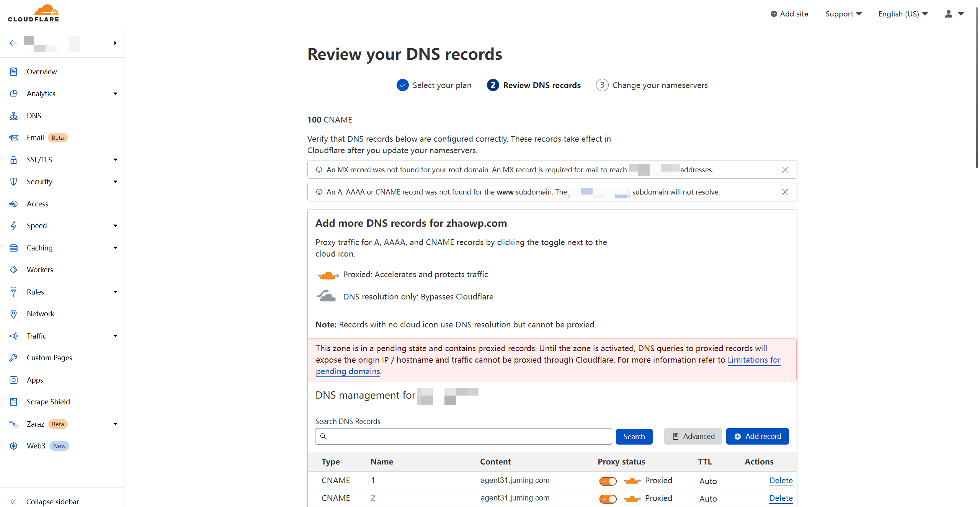Open the Limitations for pending domains link
This screenshot has width=980, height=507.
[754, 360]
